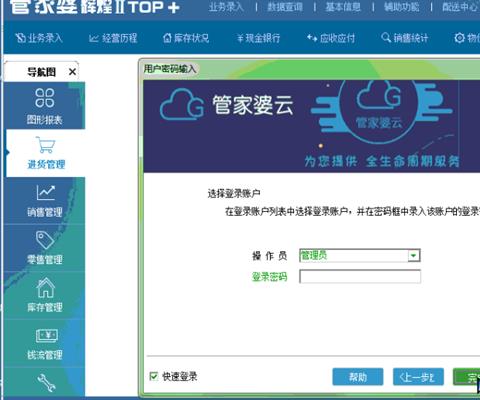This screenshot has width=480, height=400.
Task: Open the 图形报表 navigation icon
Action: [x=45, y=98]
